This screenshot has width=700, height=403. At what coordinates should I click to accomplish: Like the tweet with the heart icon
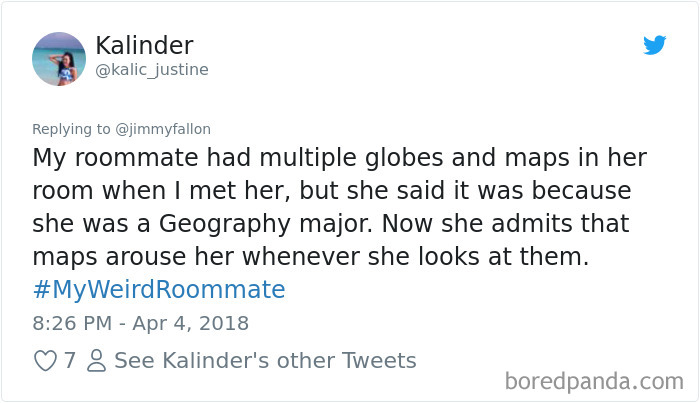45,361
